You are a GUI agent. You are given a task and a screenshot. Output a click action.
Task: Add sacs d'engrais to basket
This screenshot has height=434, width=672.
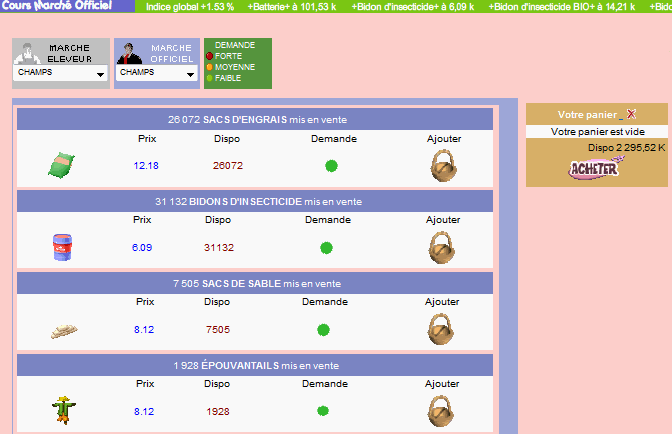click(443, 166)
